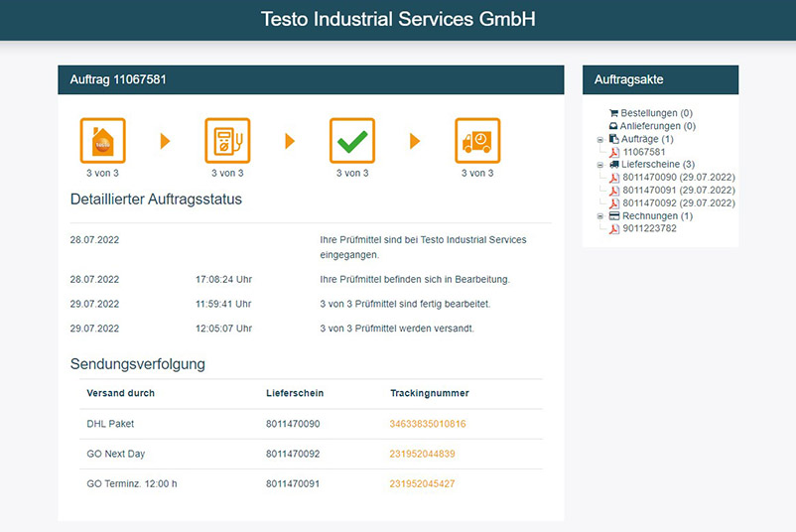Click status text '3 von 3 Prüfmittel sind fertig bearbeitet.'
796x532 pixels.
(x=405, y=304)
